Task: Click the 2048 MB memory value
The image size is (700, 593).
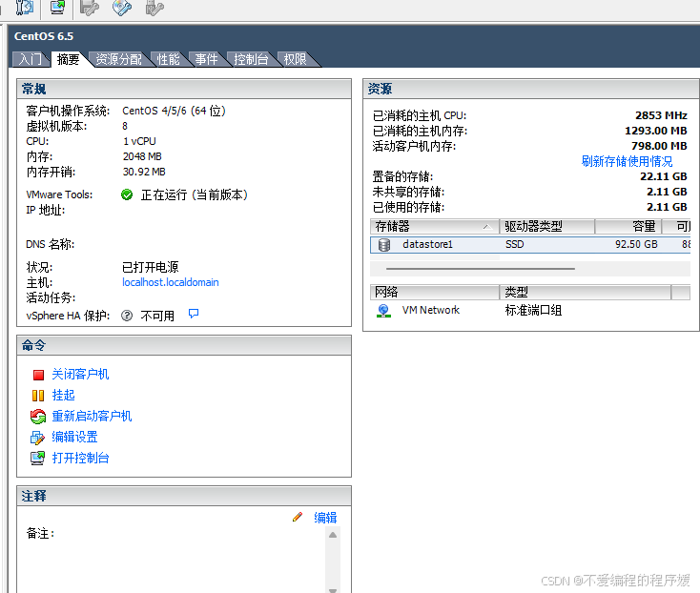Action: click(x=142, y=156)
